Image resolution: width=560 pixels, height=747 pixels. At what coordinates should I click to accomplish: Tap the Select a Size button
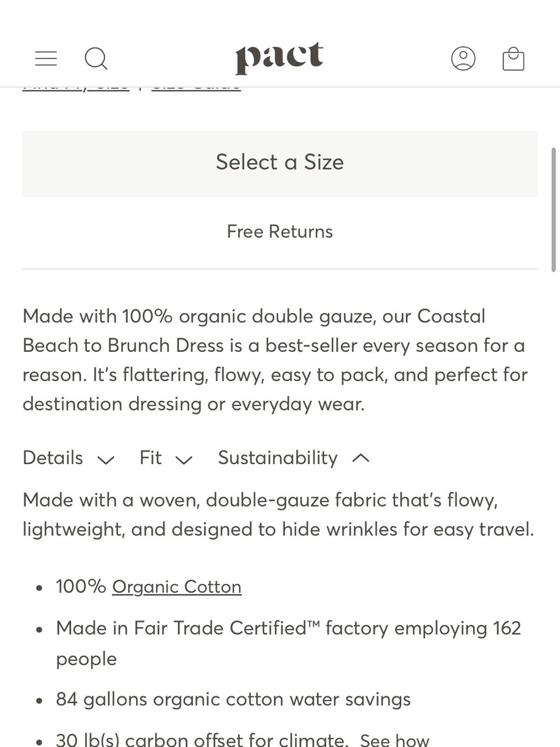(280, 164)
